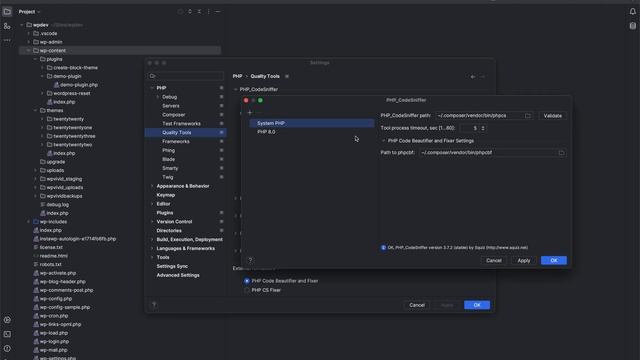This screenshot has width=640, height=360.
Task: Browse for phpcbf path folder icon
Action: click(x=561, y=153)
